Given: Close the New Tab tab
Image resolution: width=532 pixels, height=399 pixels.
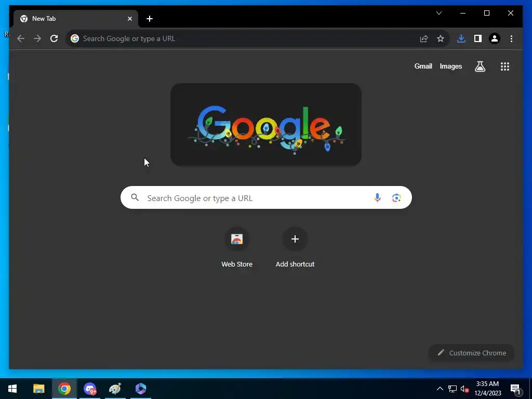Looking at the screenshot, I should click(129, 19).
